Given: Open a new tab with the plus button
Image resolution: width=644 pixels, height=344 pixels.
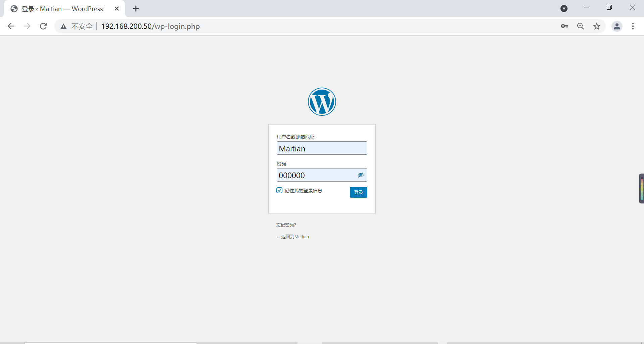Looking at the screenshot, I should [x=136, y=9].
